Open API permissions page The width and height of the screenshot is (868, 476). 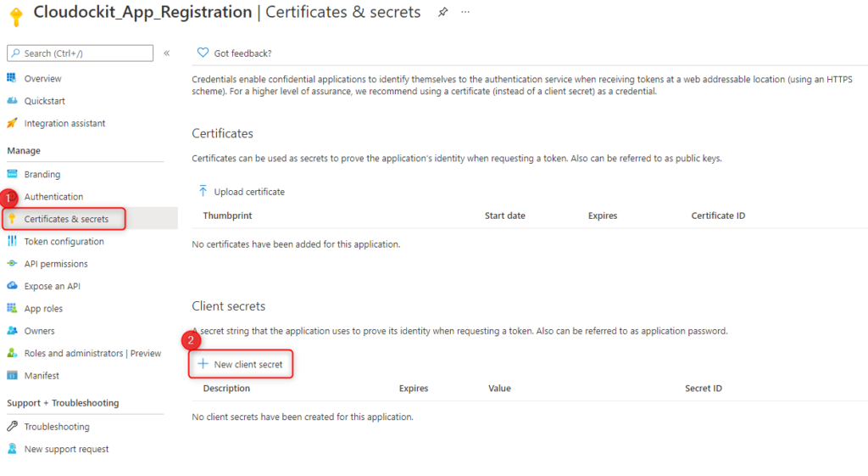click(x=56, y=264)
